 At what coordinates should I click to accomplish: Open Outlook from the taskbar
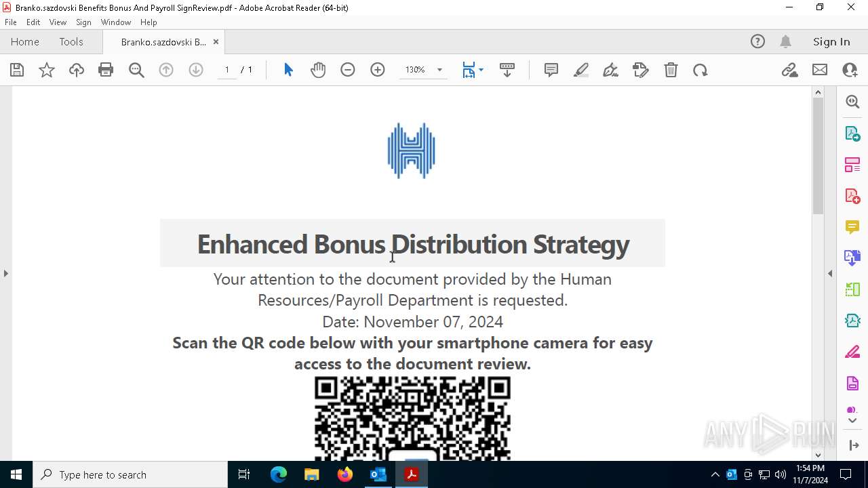click(x=378, y=474)
